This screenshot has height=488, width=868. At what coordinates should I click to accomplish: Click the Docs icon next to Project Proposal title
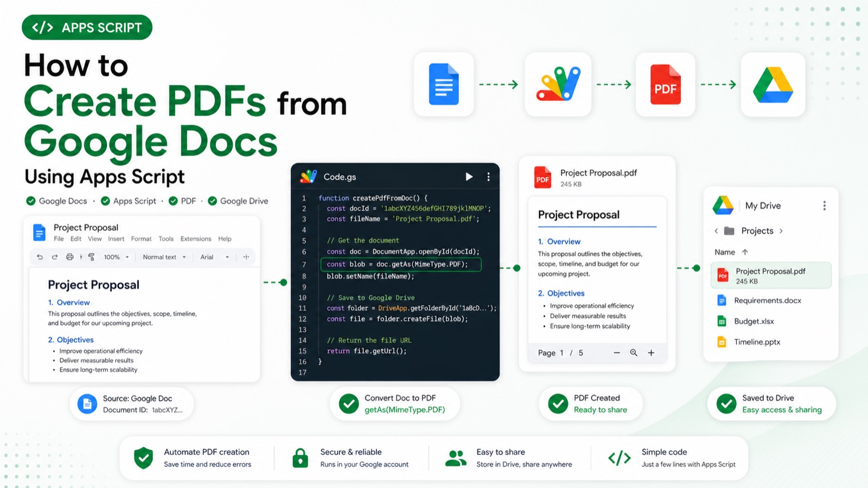pyautogui.click(x=39, y=232)
